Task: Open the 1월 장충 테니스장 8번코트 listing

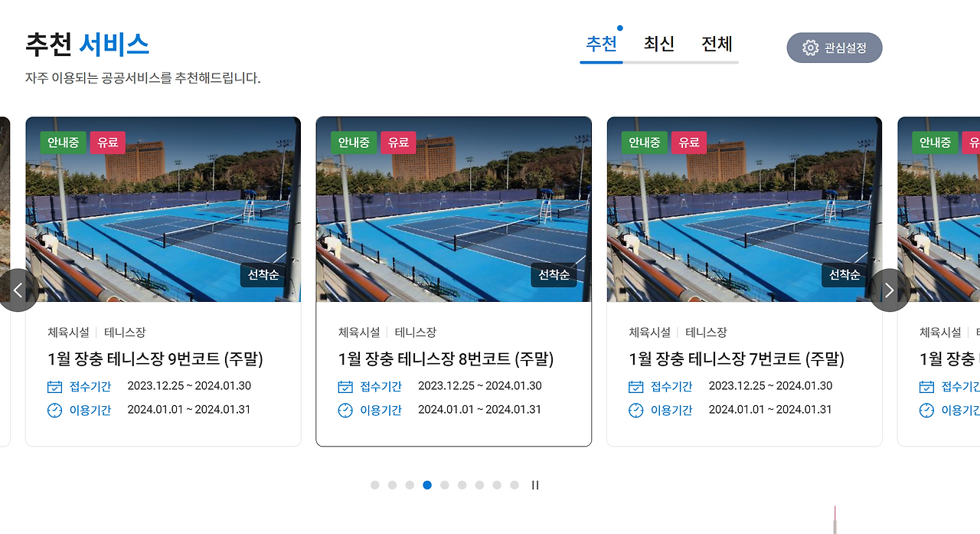Action: point(446,358)
